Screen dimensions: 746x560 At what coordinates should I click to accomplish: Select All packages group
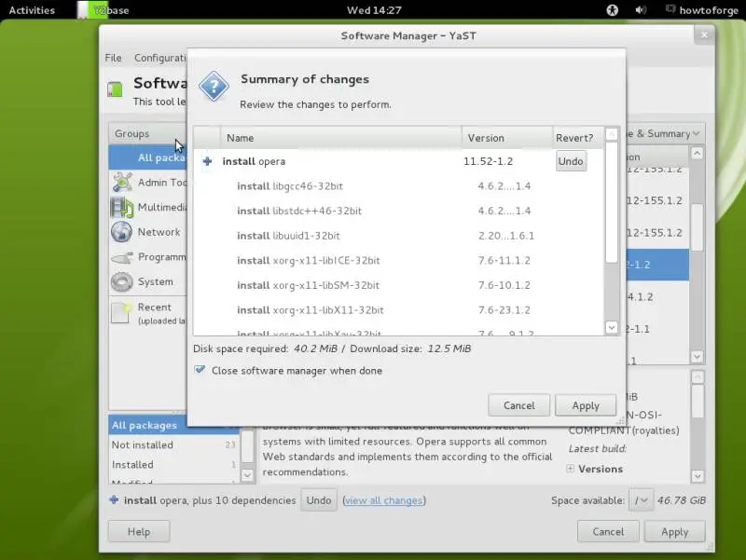(x=148, y=157)
